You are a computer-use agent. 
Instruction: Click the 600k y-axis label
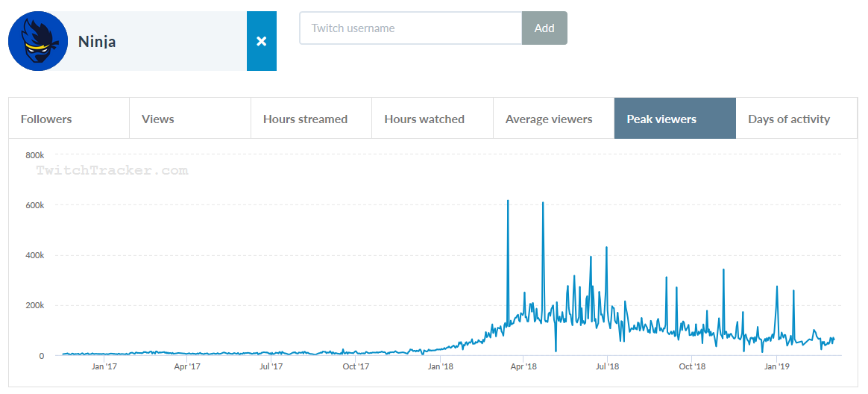(35, 205)
